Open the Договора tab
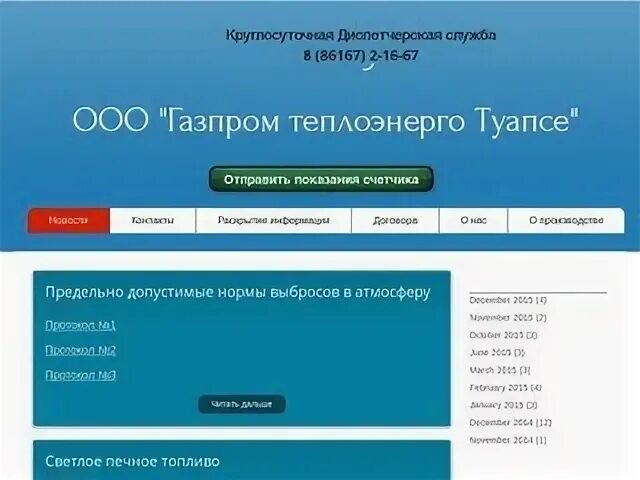This screenshot has width=640, height=480. pos(395,220)
